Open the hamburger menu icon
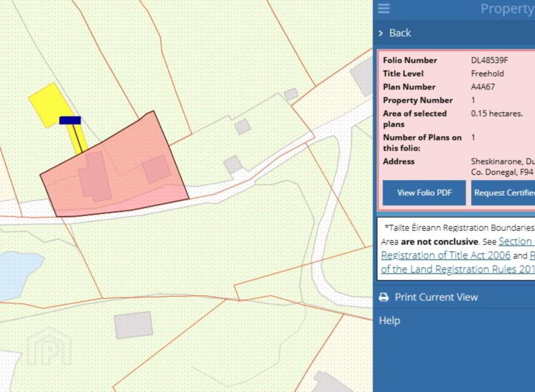This screenshot has height=392, width=535. [x=384, y=8]
